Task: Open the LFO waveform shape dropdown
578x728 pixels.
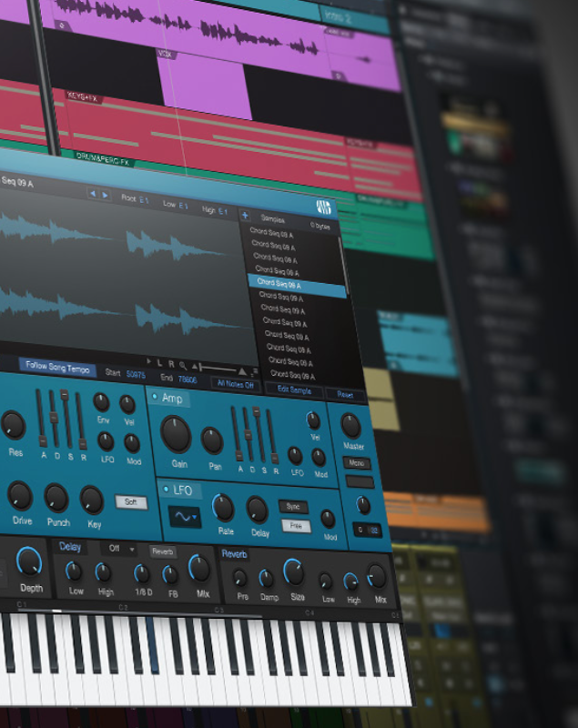Action: (185, 517)
